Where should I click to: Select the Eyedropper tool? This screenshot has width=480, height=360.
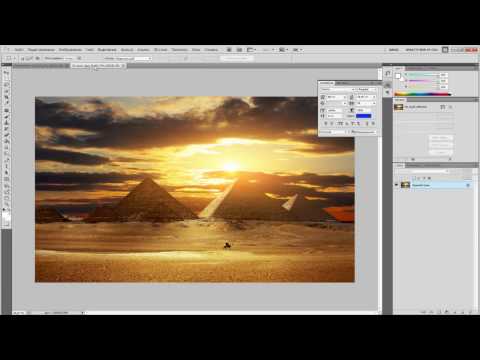6,103
